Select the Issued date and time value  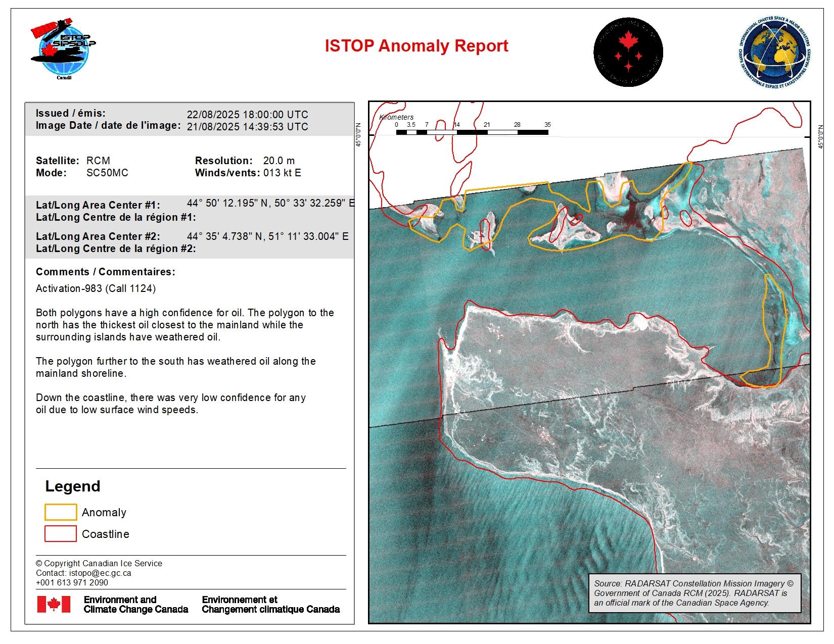tap(247, 115)
